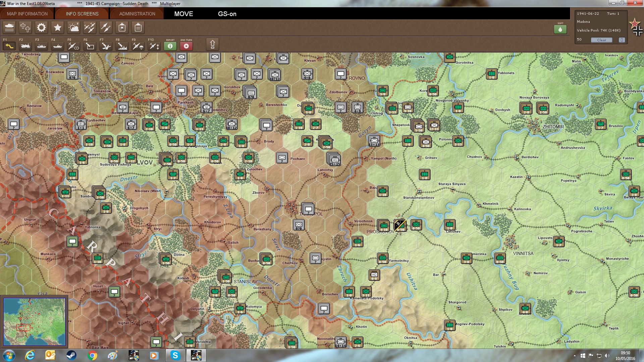
Task: Click the red END TURN button
Action: pyautogui.click(x=186, y=46)
